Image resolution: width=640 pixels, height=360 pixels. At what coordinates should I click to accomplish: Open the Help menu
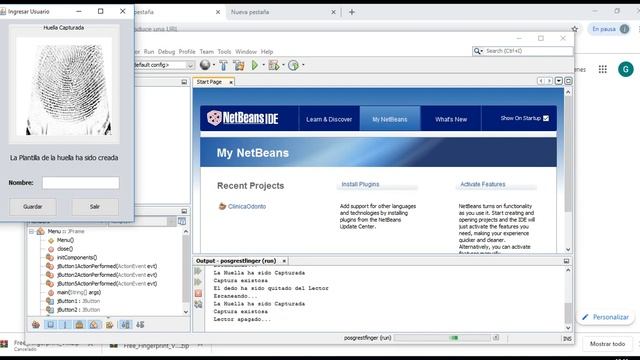coord(267,52)
